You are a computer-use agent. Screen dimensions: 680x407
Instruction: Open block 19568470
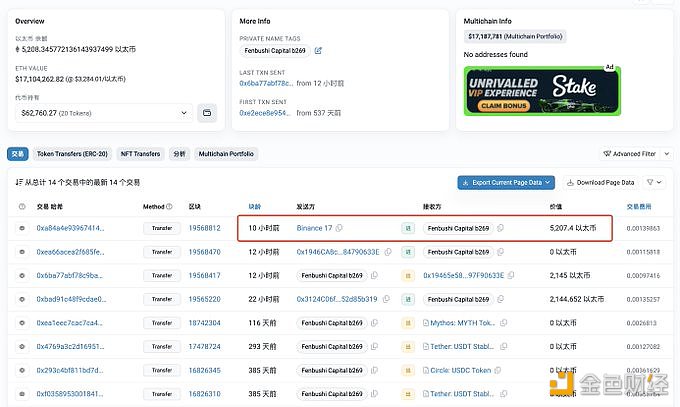pos(204,252)
